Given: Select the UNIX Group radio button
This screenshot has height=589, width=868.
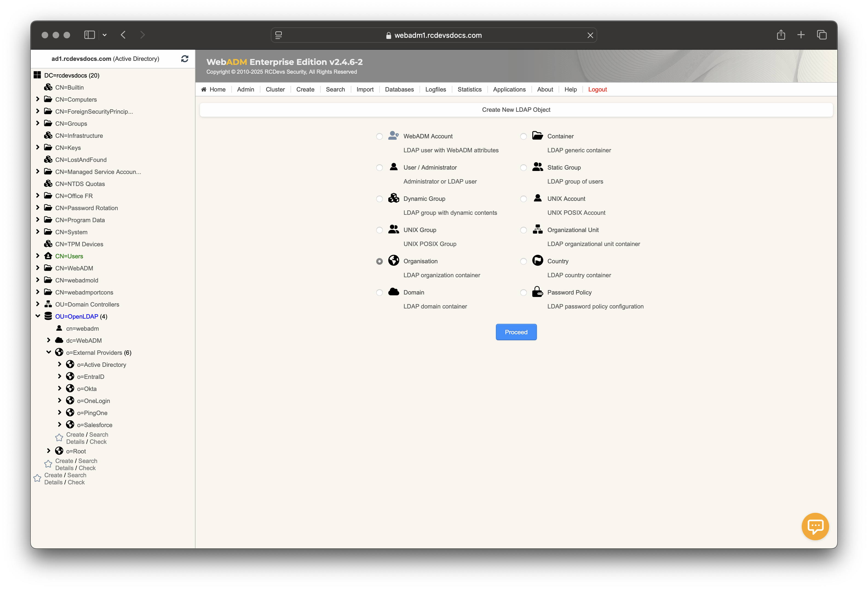Looking at the screenshot, I should 380,230.
